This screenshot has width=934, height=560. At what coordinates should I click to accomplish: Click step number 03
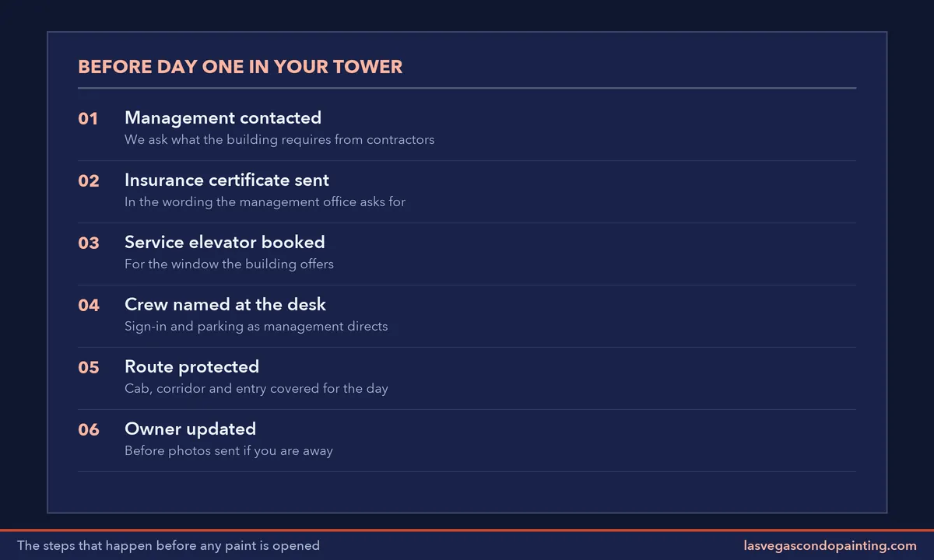pos(89,243)
